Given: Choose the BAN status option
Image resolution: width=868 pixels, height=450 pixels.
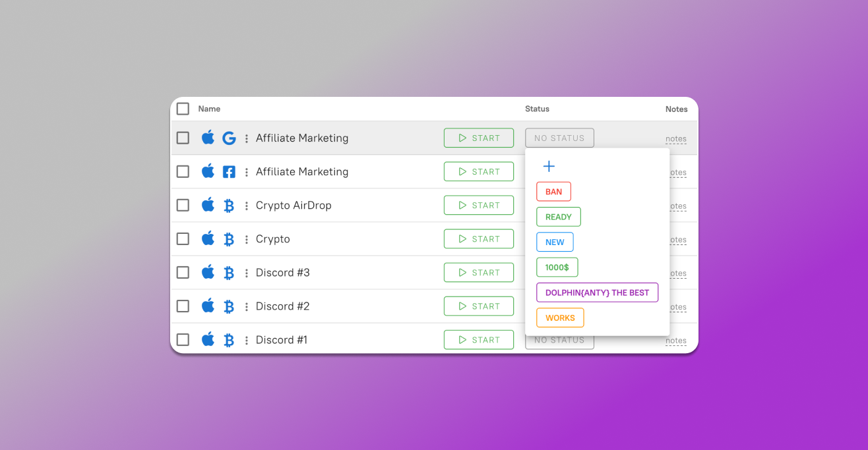Looking at the screenshot, I should click(x=553, y=192).
